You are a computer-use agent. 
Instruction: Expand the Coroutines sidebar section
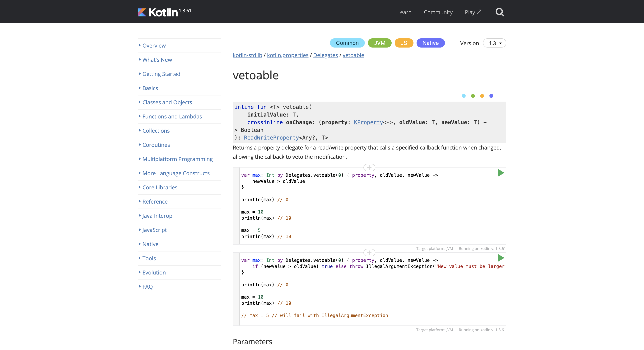point(156,145)
